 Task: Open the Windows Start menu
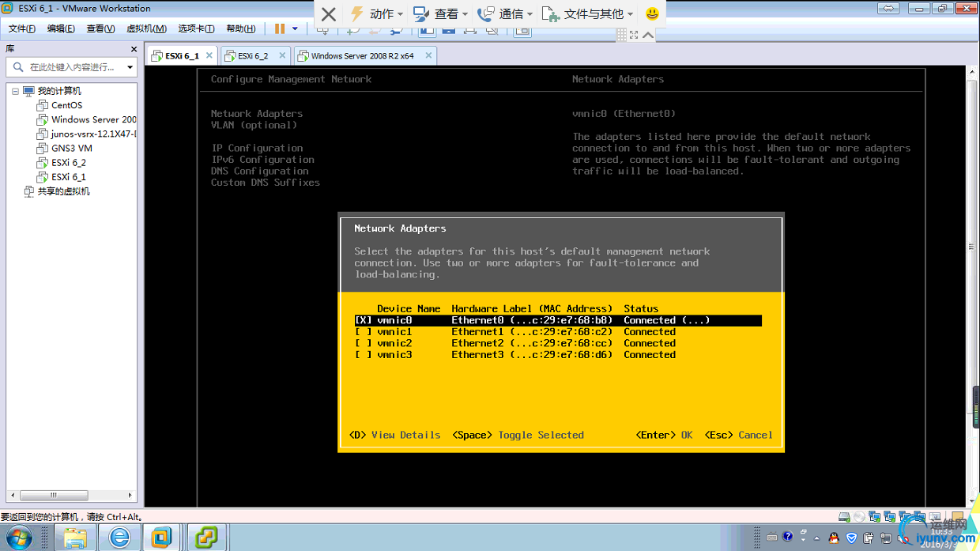pyautogui.click(x=20, y=538)
